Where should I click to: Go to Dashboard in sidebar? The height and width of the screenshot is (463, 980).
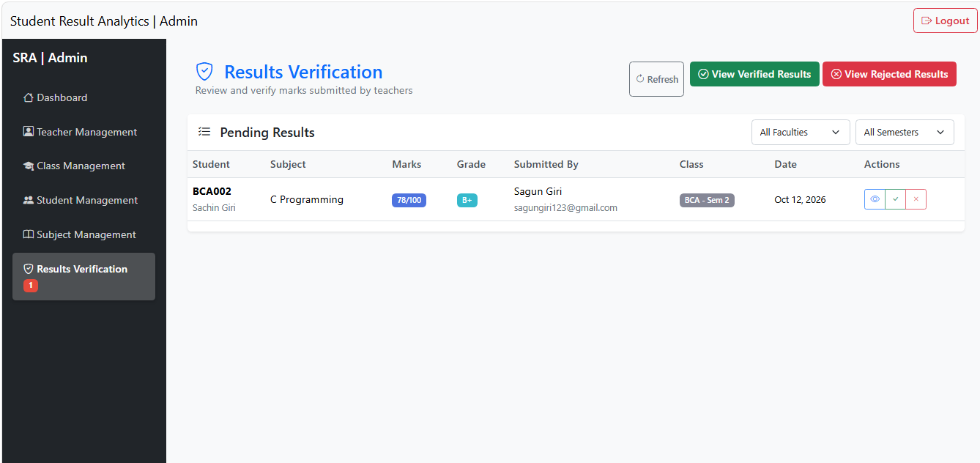click(x=83, y=97)
